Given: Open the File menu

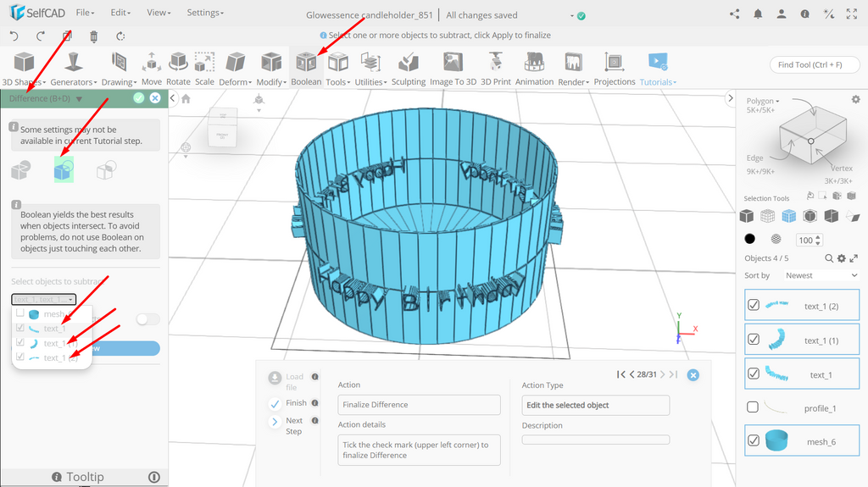Looking at the screenshot, I should coord(85,12).
